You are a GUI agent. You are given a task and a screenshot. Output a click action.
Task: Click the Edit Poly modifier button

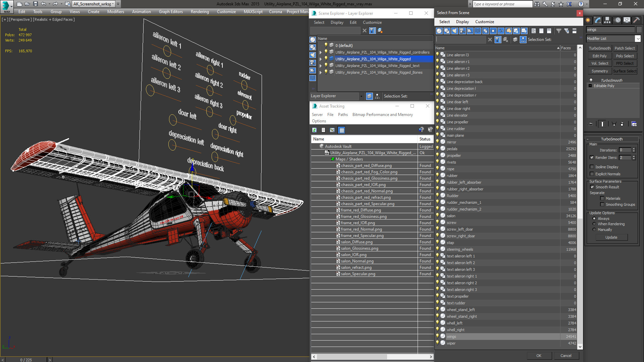coord(599,56)
